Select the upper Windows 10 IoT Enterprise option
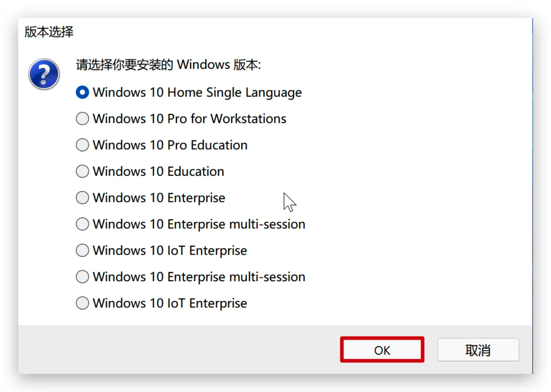This screenshot has height=392, width=551. tap(161, 251)
